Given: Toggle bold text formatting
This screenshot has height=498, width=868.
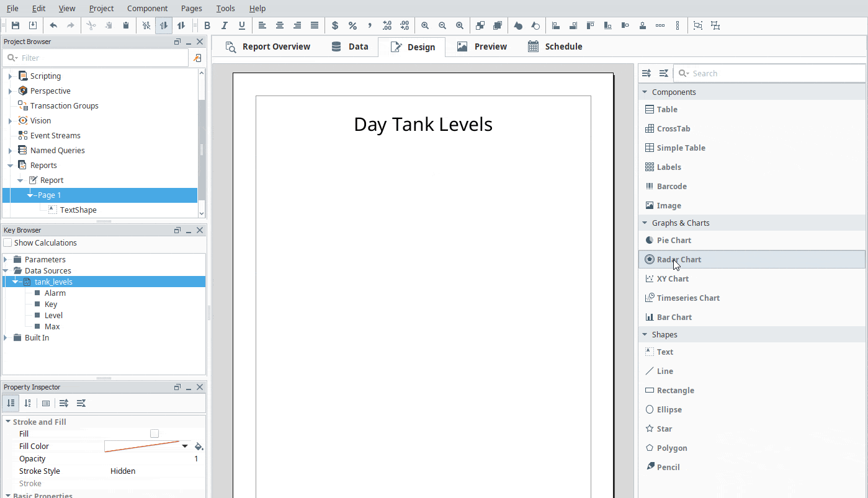Looking at the screenshot, I should tap(207, 25).
